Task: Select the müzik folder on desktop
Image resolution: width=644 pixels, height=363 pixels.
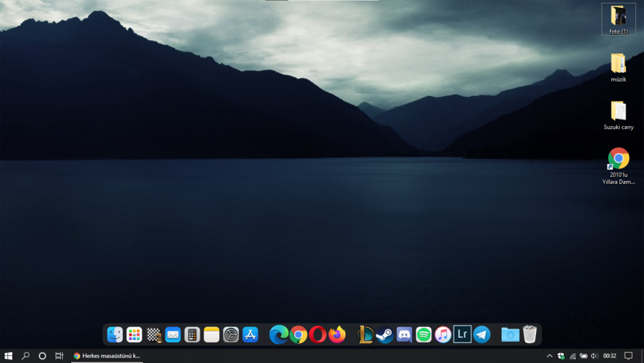Action: [x=618, y=67]
